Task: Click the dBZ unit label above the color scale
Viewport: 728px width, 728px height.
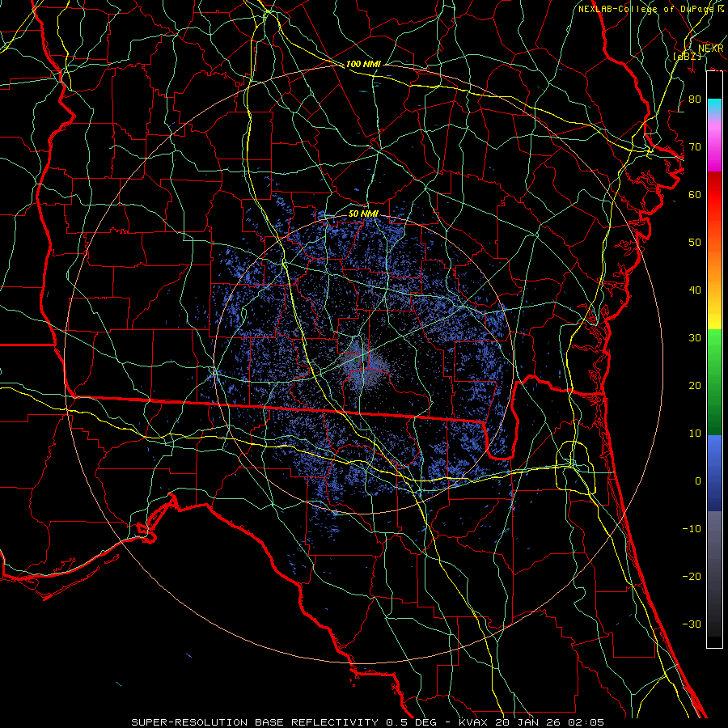Action: coord(687,56)
